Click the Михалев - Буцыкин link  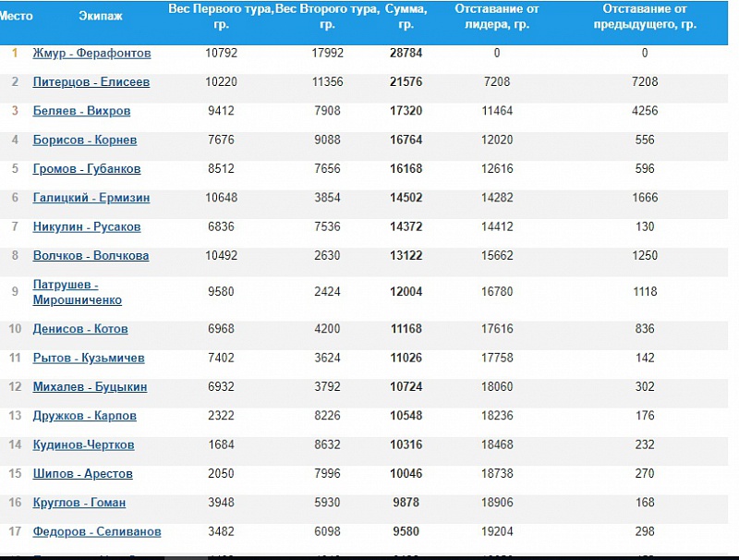click(90, 387)
